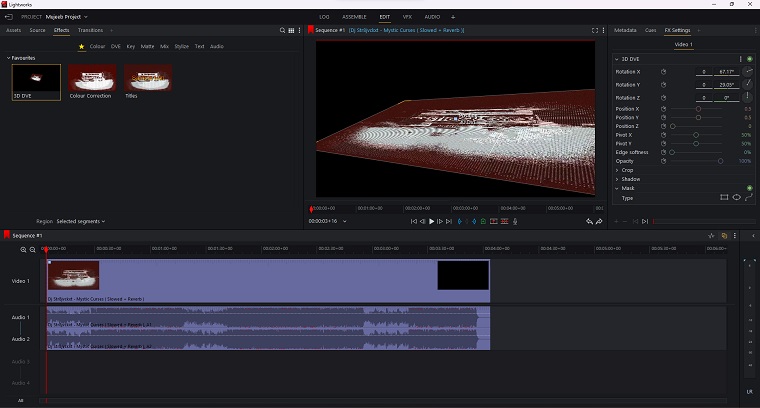
Task: Open the Cues tab
Action: point(650,30)
